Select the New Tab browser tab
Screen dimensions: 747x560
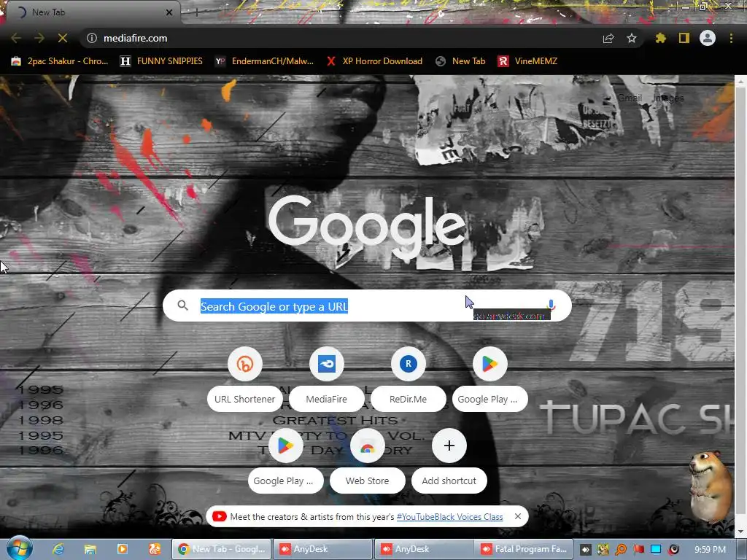pos(93,12)
